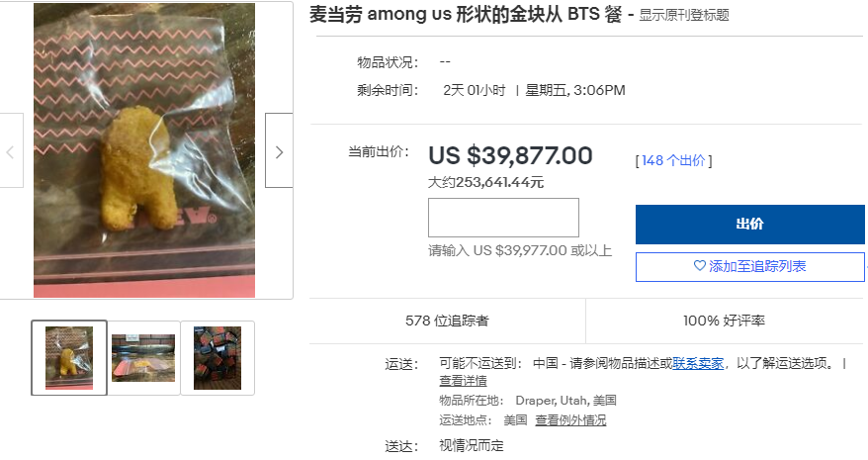This screenshot has width=868, height=460.
Task: Click the 578 位追踪者 watchers count
Action: tap(447, 321)
